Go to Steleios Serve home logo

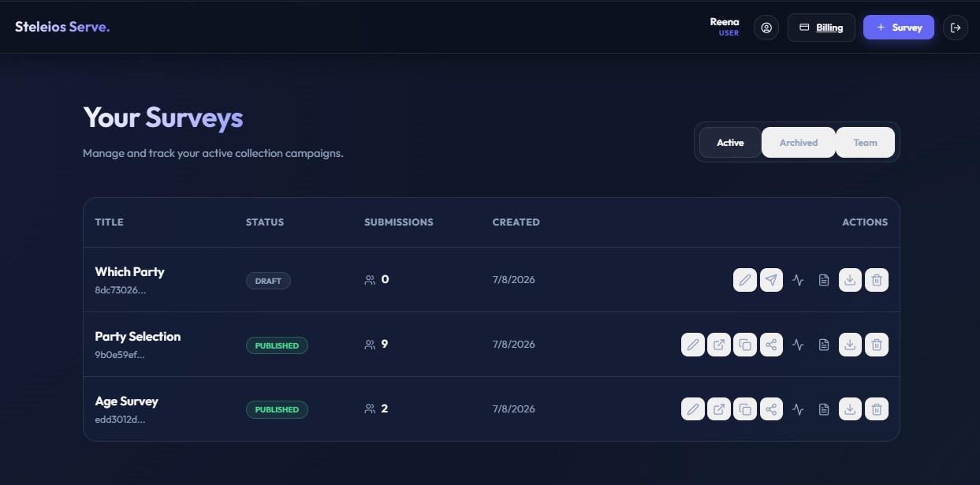click(x=62, y=27)
